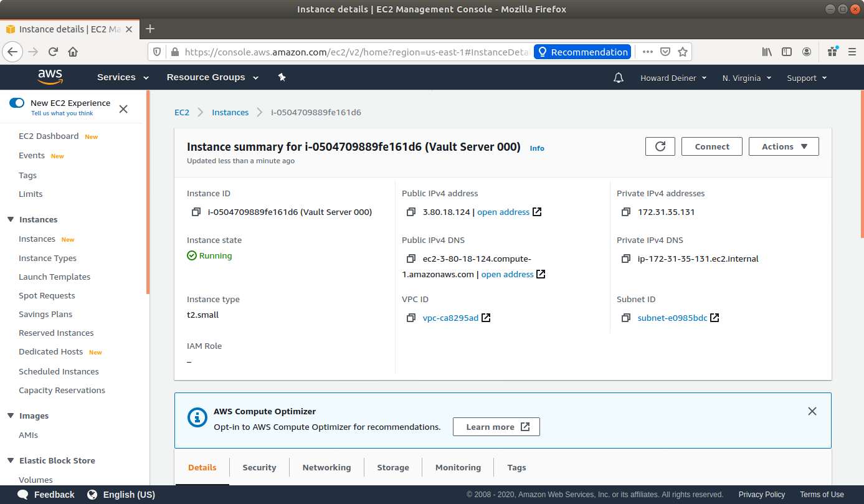Image resolution: width=864 pixels, height=504 pixels.
Task: Open the Services dropdown
Action: [123, 77]
